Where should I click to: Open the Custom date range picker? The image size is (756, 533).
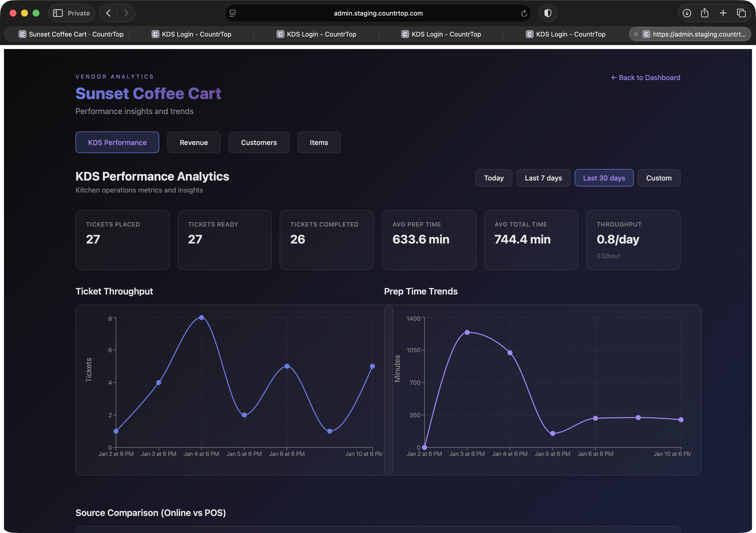[x=659, y=178]
